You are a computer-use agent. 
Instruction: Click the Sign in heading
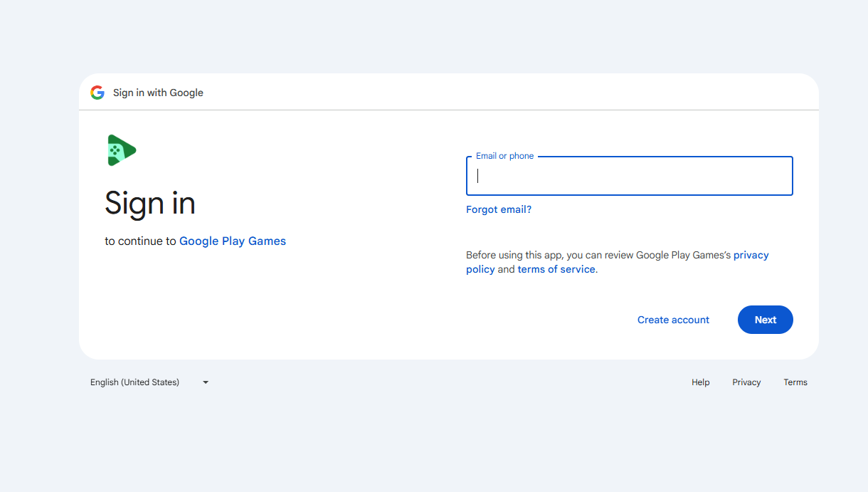149,204
